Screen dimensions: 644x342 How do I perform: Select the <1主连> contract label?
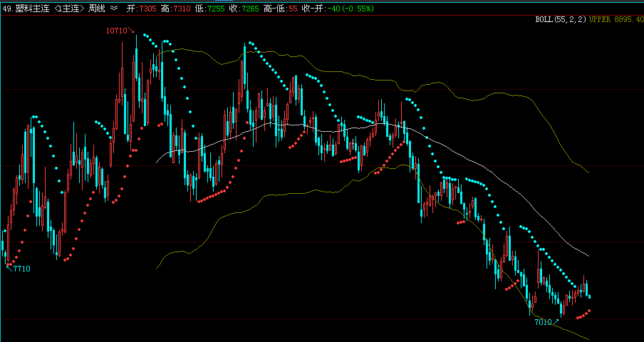click(x=69, y=9)
